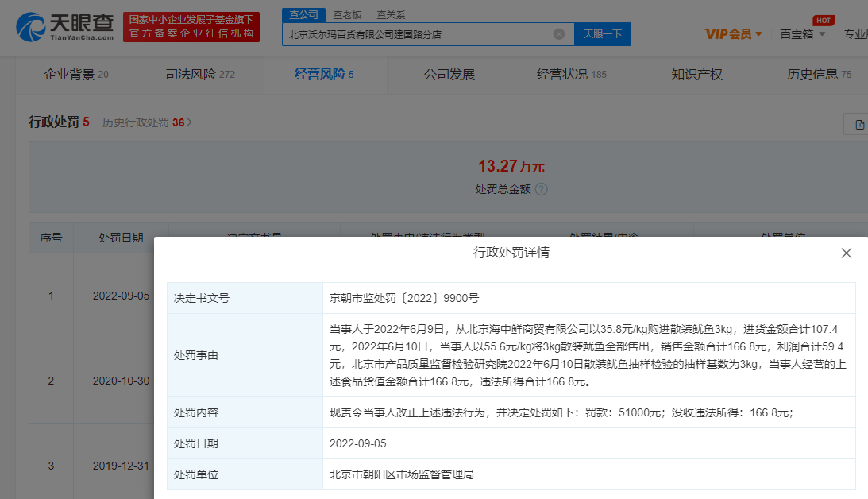Viewport: 868px width, 499px height.
Task: Click the TianYanCha logo
Action: (65, 27)
